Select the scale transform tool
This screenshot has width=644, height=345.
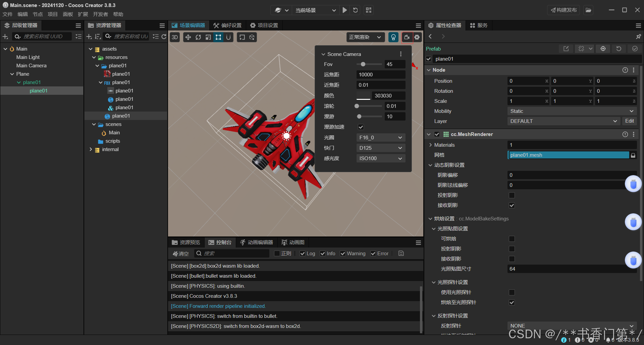pyautogui.click(x=208, y=37)
